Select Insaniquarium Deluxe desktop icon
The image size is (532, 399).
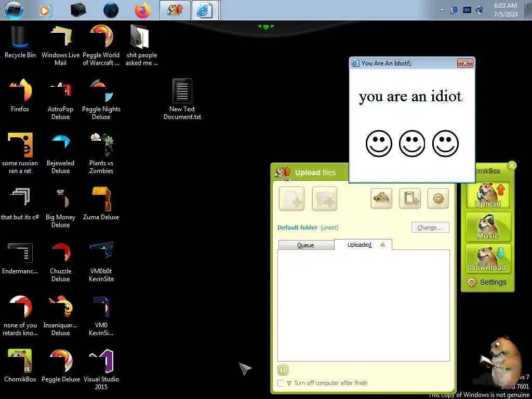[x=60, y=315]
